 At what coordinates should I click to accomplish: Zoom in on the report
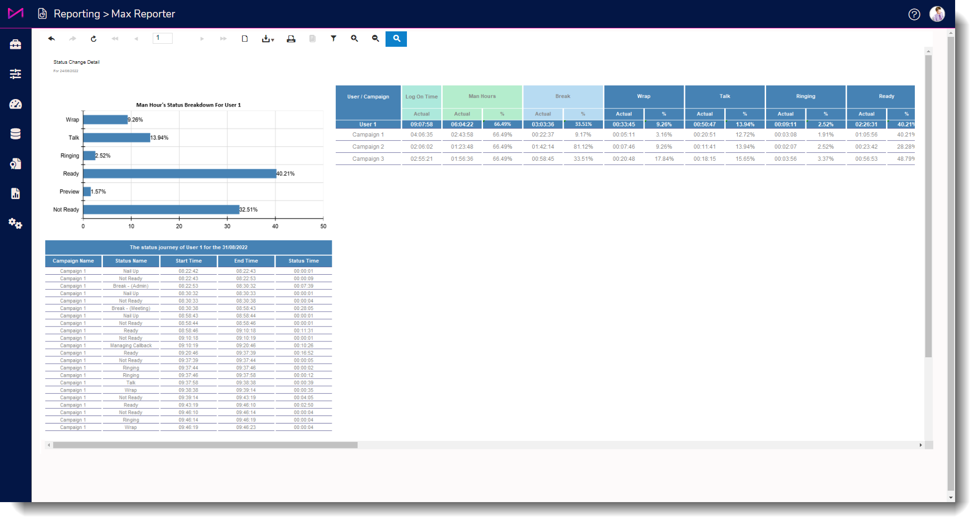coord(355,39)
